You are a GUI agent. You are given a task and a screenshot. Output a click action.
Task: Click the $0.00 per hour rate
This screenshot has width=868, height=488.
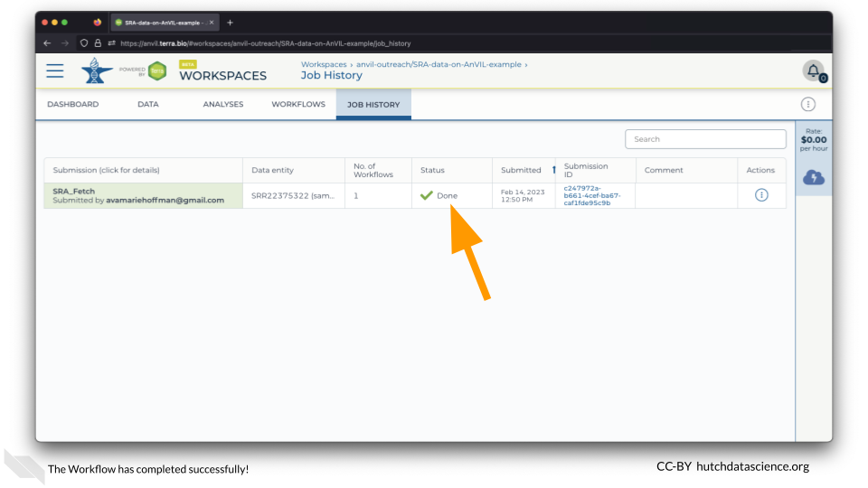tap(813, 140)
